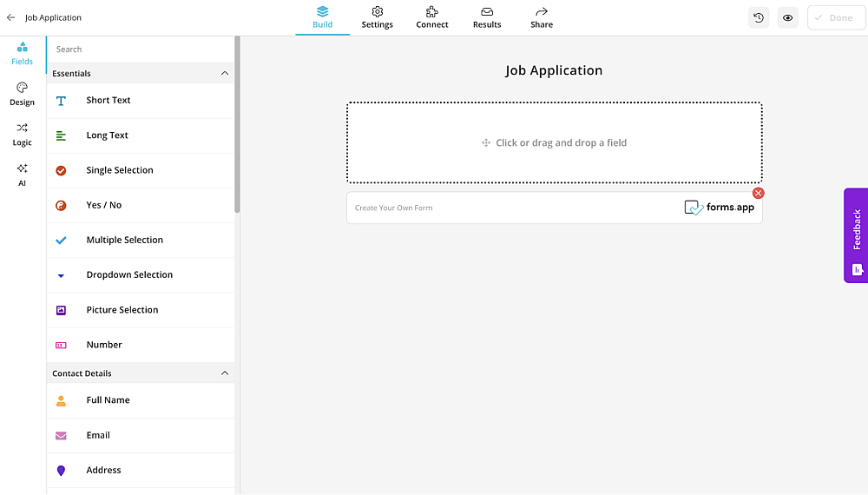Add an Address field
The width and height of the screenshot is (868, 495).
tap(141, 470)
